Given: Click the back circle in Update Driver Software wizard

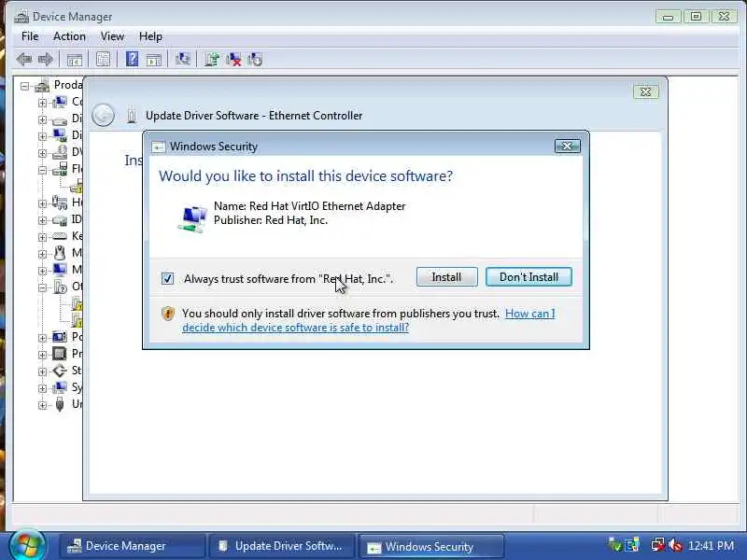Looking at the screenshot, I should [103, 115].
